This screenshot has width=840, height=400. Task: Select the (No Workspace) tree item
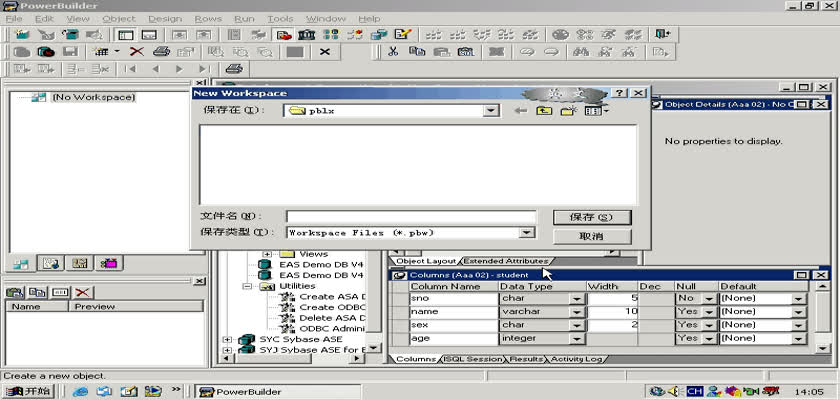coord(93,97)
